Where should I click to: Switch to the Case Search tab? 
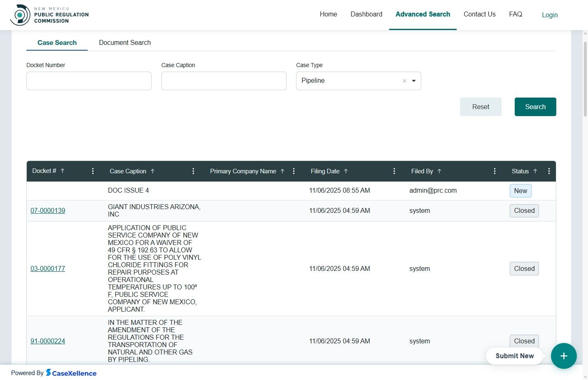click(57, 43)
